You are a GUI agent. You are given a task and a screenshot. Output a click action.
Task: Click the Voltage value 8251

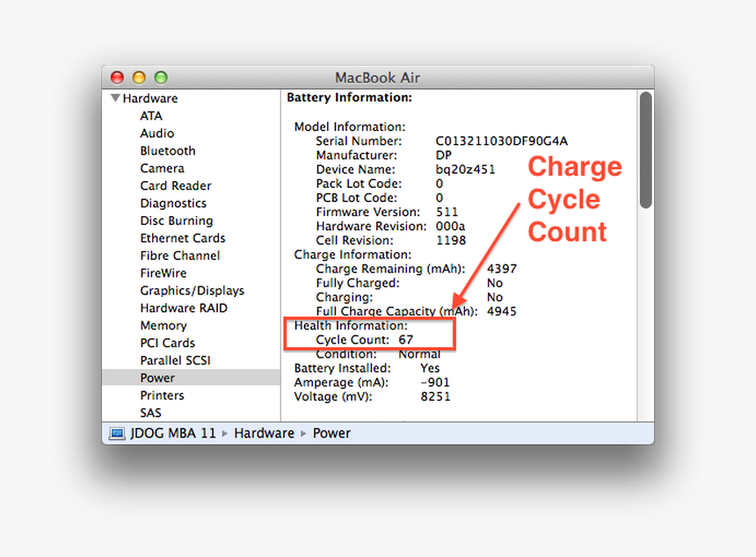tap(435, 396)
